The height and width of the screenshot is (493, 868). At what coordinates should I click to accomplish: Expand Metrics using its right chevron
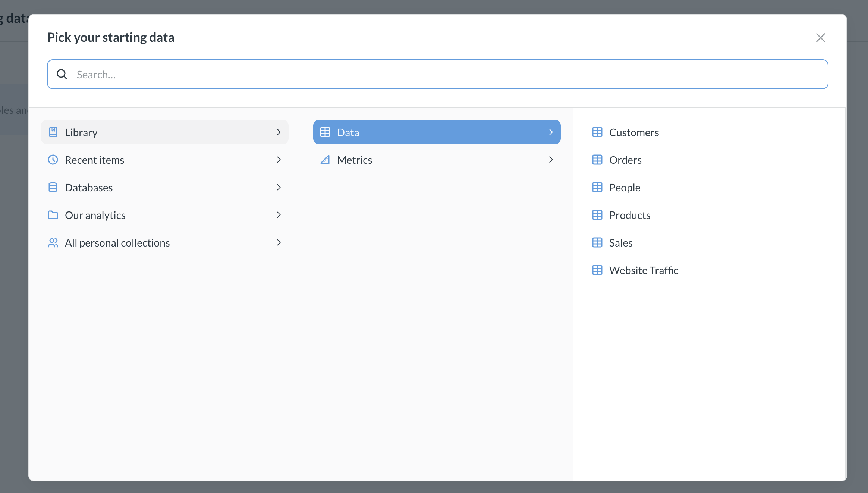551,160
